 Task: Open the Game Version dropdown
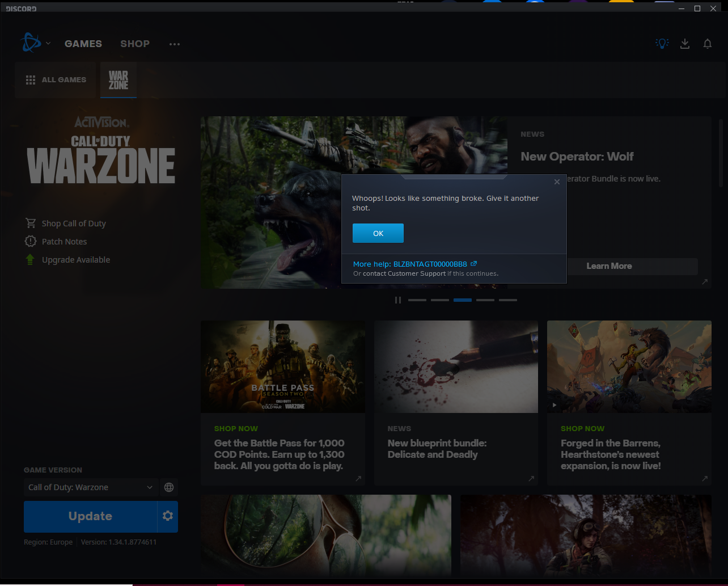91,487
